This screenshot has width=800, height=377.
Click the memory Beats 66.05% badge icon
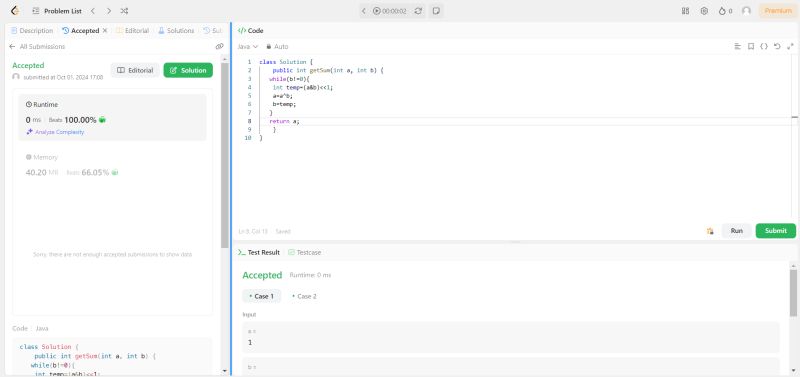pyautogui.click(x=115, y=172)
